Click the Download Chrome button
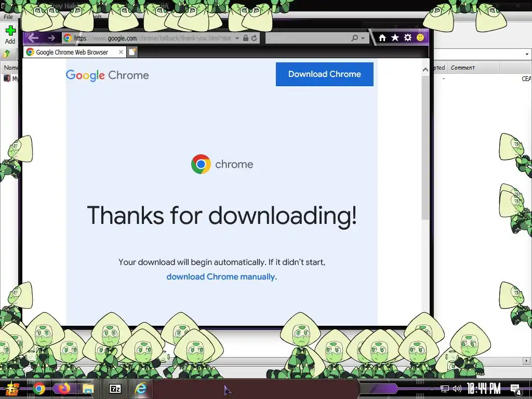Image resolution: width=532 pixels, height=399 pixels. pyautogui.click(x=324, y=74)
